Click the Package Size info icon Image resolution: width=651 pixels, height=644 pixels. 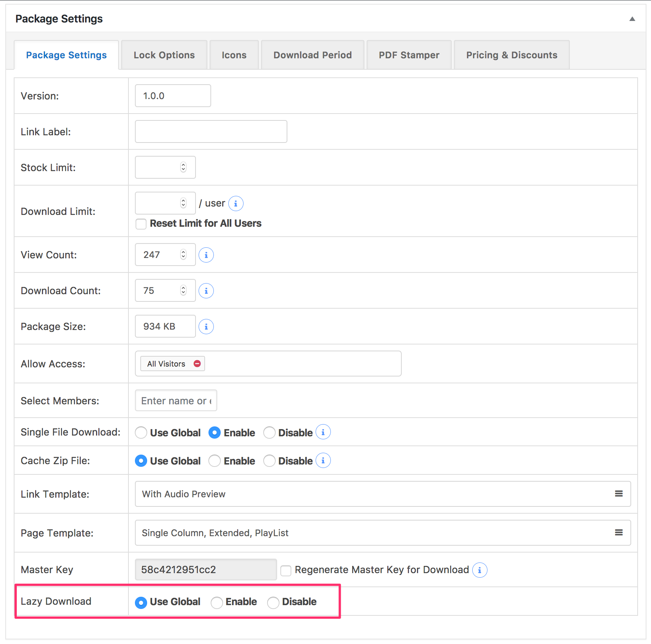coord(206,327)
